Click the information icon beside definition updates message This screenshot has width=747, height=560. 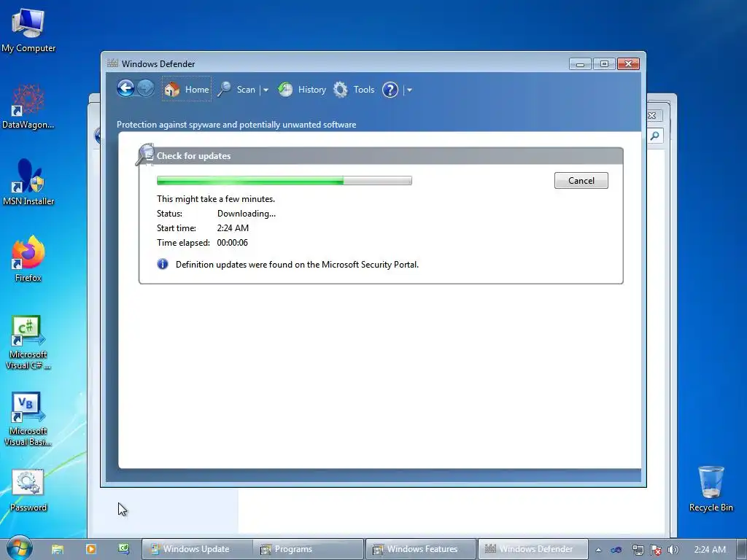coord(163,264)
